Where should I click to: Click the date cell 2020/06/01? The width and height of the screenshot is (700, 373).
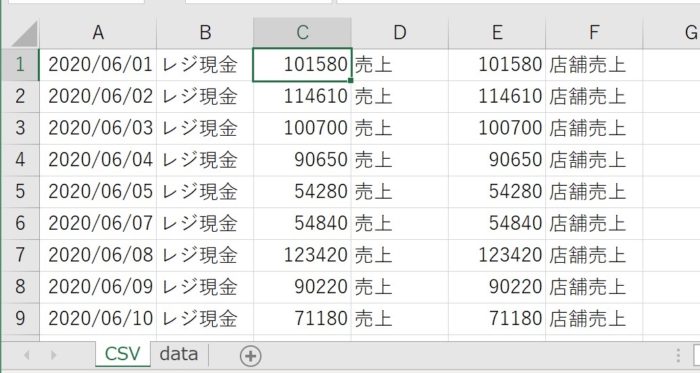[x=98, y=65]
